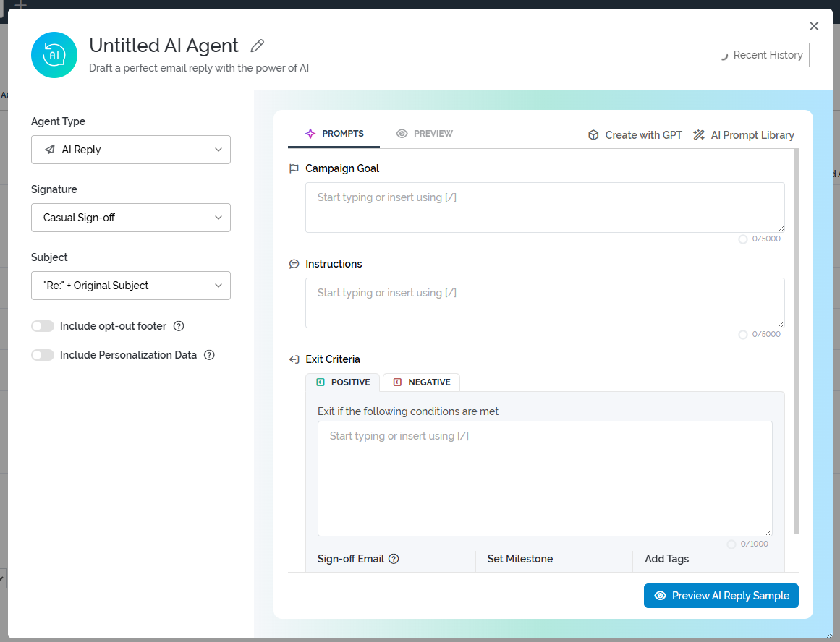Click the AI Agent round logo icon
840x642 pixels.
(54, 55)
